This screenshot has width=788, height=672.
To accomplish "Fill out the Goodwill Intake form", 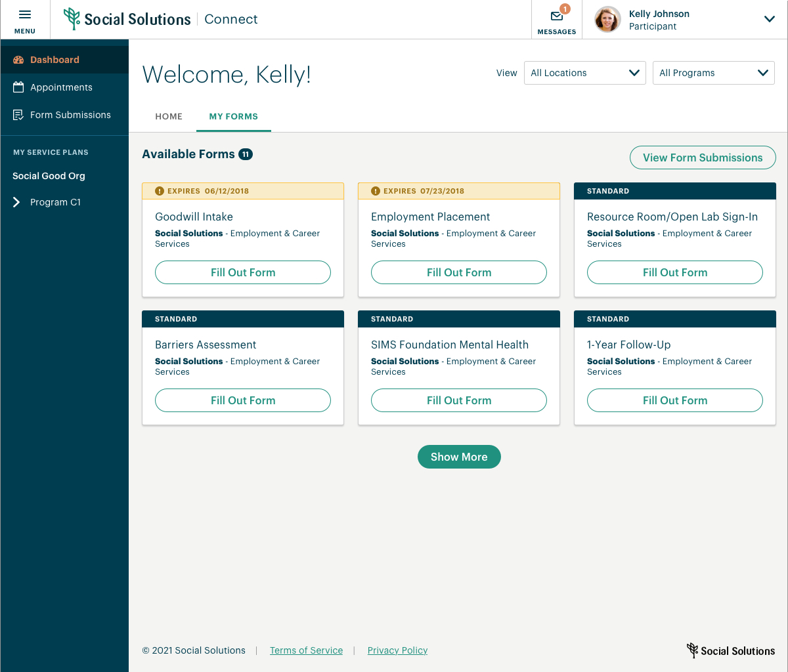I will pyautogui.click(x=243, y=272).
